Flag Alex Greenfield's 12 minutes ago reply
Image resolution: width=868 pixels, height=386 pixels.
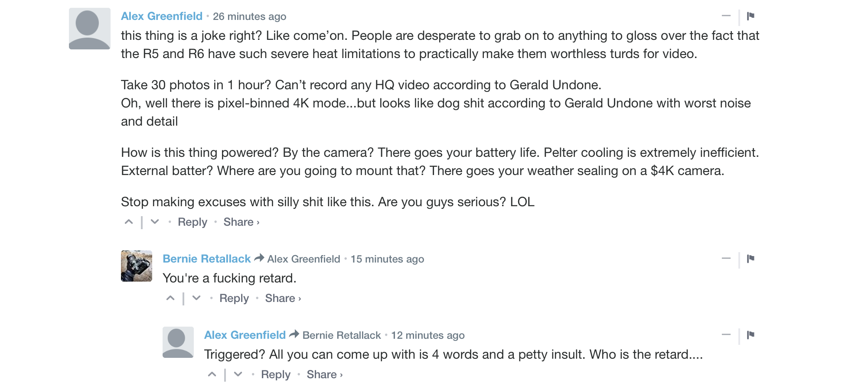(751, 335)
